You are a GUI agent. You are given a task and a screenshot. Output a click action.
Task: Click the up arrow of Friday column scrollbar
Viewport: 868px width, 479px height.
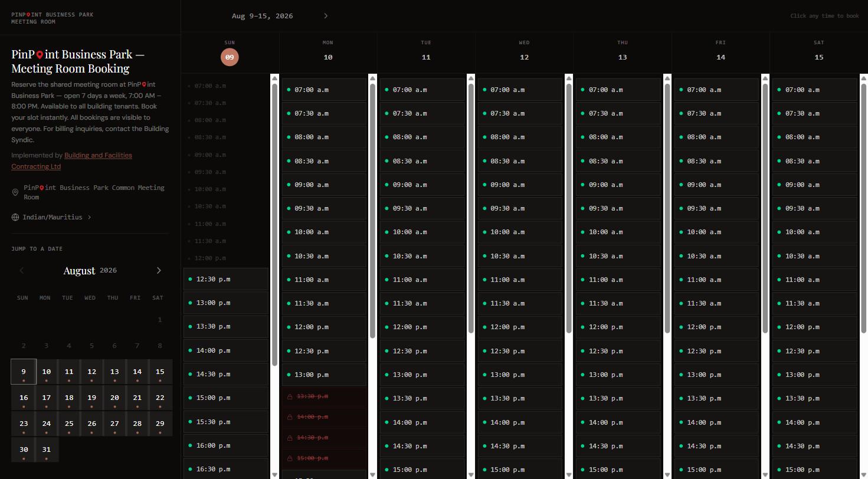point(765,78)
